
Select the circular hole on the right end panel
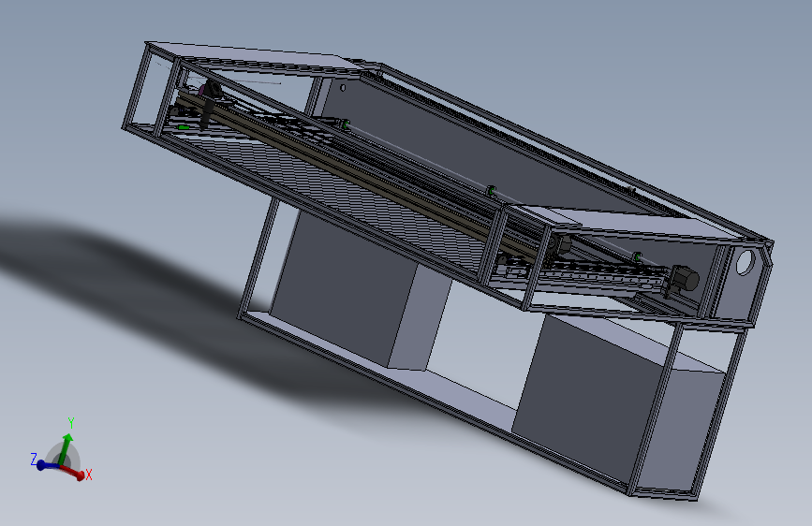coord(746,262)
